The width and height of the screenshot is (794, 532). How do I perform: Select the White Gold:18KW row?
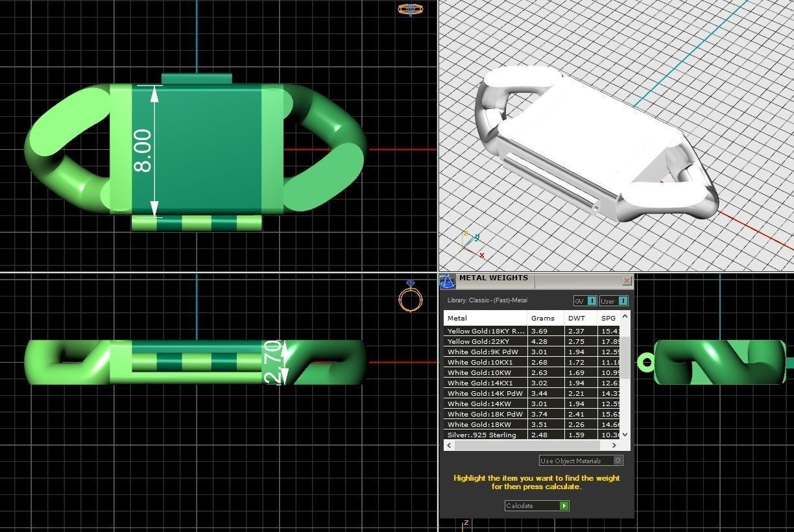[532, 424]
